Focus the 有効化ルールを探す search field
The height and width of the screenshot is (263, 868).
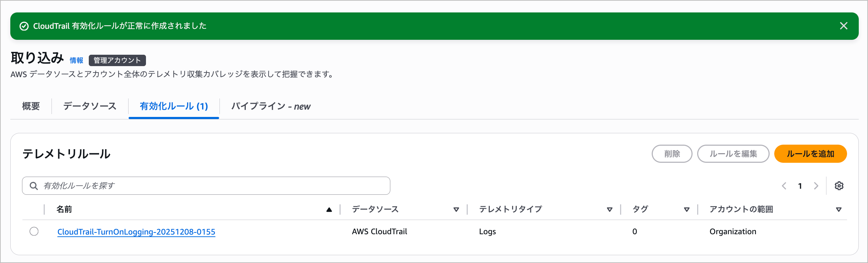(x=213, y=186)
